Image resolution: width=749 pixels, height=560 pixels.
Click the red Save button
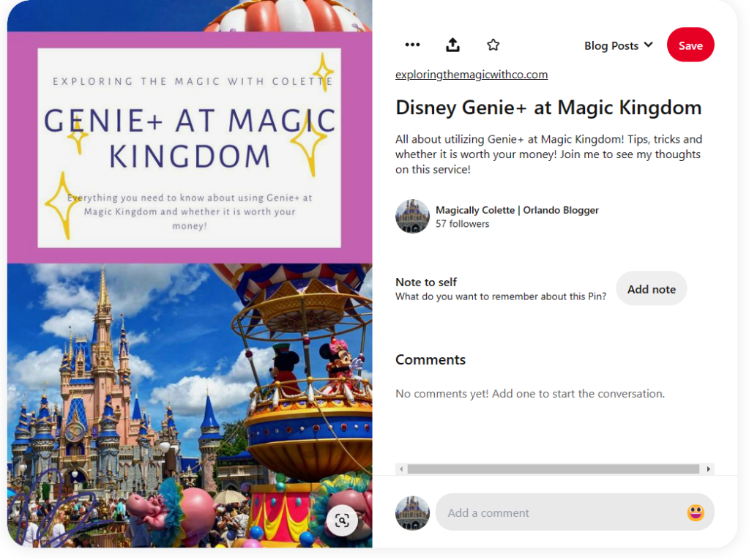click(690, 45)
